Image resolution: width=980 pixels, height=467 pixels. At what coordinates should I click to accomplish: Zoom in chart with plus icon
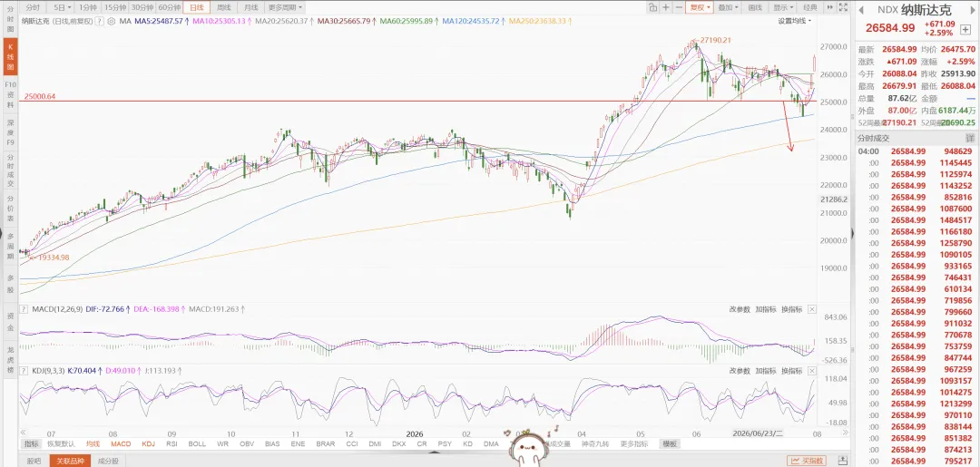[666, 7]
